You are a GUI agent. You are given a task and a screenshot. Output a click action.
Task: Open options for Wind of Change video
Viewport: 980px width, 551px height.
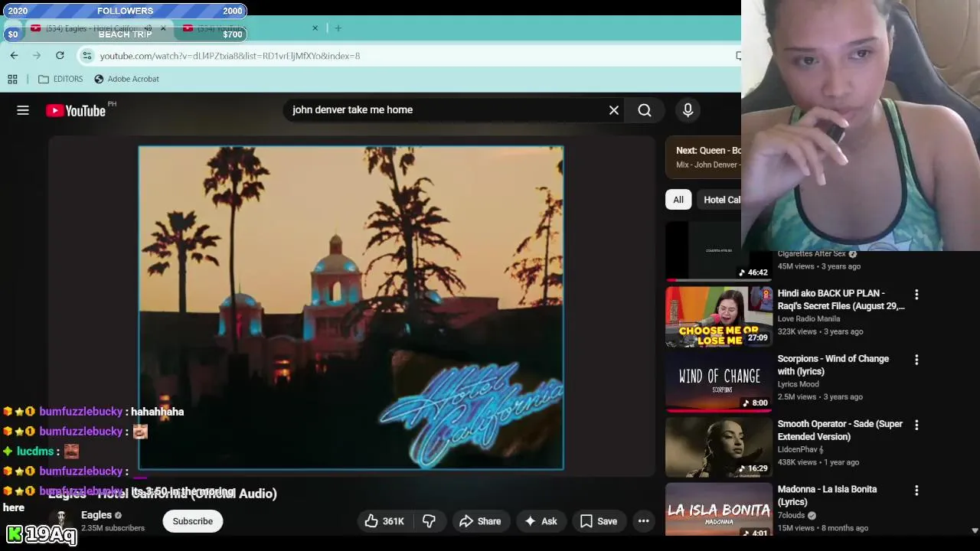click(x=916, y=360)
